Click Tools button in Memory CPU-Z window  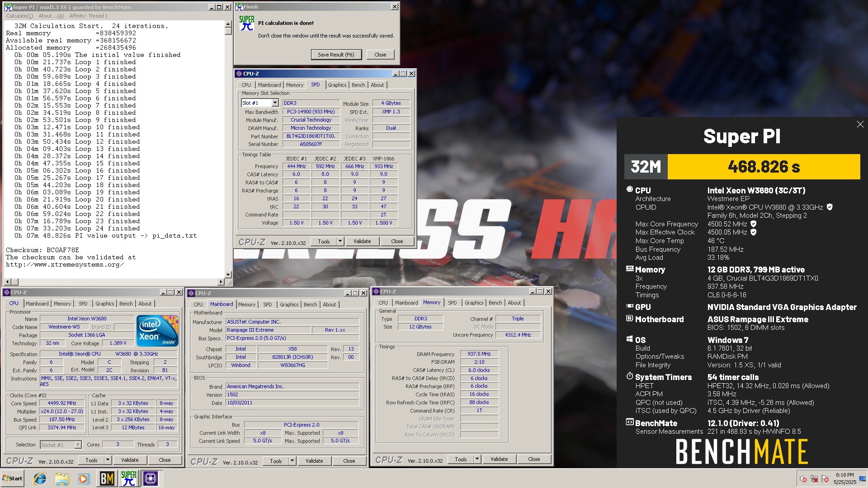(461, 459)
